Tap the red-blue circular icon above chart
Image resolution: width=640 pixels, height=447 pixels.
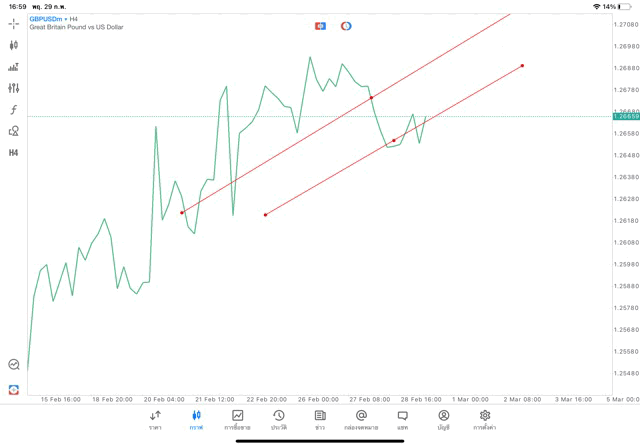click(x=346, y=26)
